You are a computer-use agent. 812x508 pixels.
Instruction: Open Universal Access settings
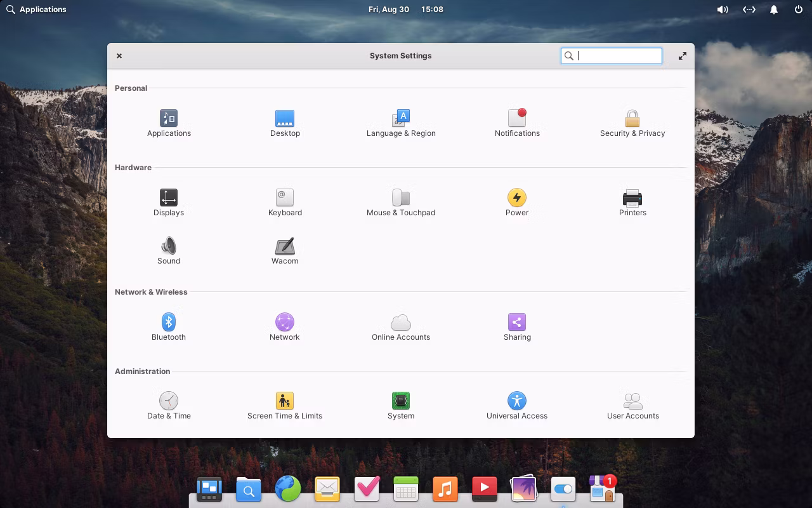(x=517, y=406)
